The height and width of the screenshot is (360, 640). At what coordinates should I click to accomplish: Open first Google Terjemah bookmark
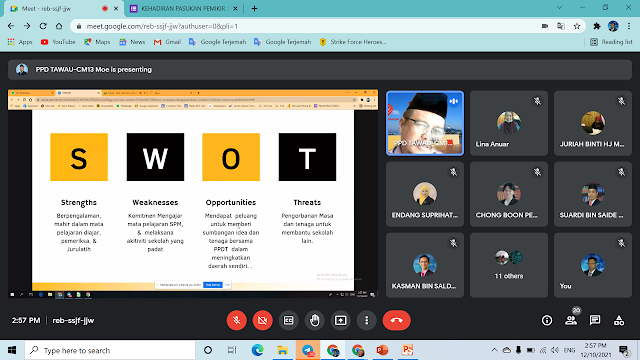point(218,42)
